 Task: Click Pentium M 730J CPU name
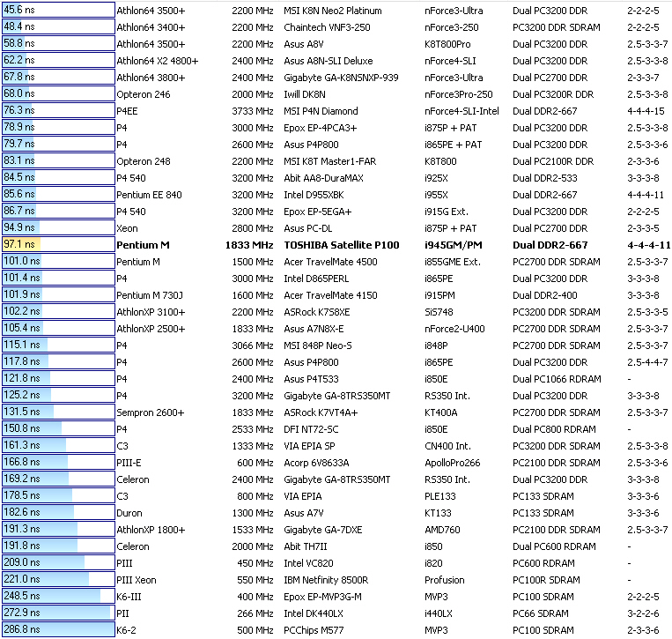point(150,295)
